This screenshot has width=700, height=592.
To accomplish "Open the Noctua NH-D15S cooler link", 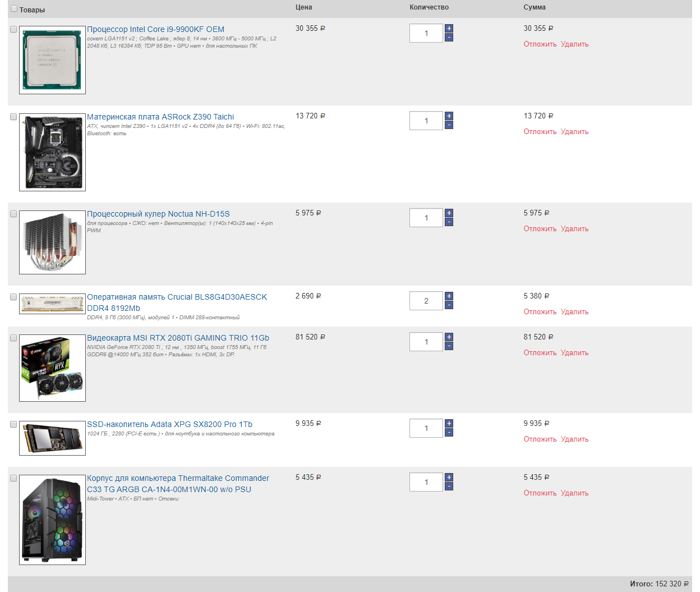I will pyautogui.click(x=158, y=214).
